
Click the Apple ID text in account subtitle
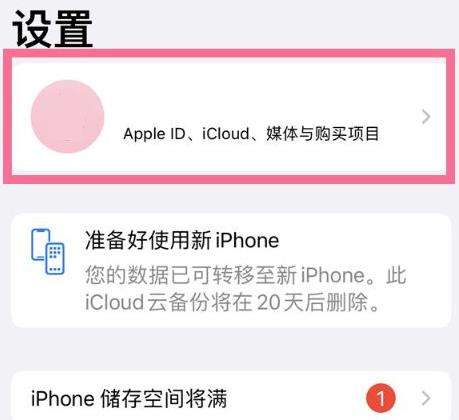pos(154,134)
